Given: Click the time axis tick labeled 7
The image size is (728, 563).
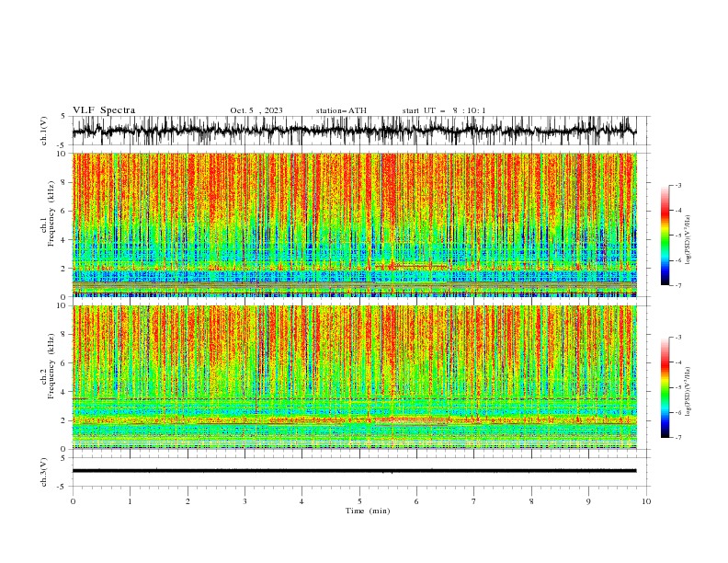Looking at the screenshot, I should click(474, 501).
